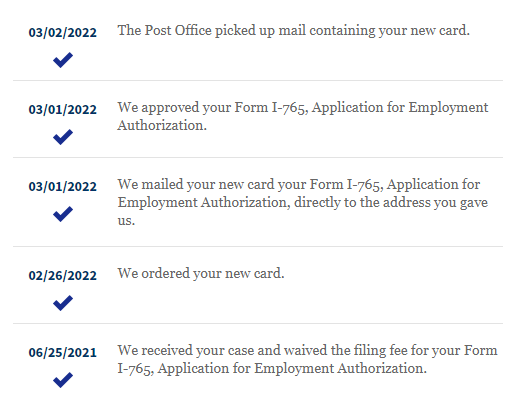
Task: Click the checkmark under 02/26/2022
Action: click(63, 303)
